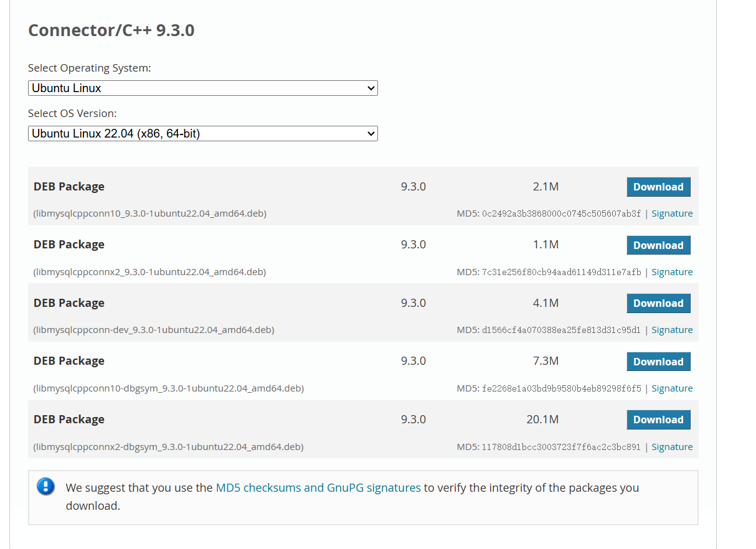The height and width of the screenshot is (549, 756).
Task: Click the 1.1M file size
Action: [x=546, y=245]
